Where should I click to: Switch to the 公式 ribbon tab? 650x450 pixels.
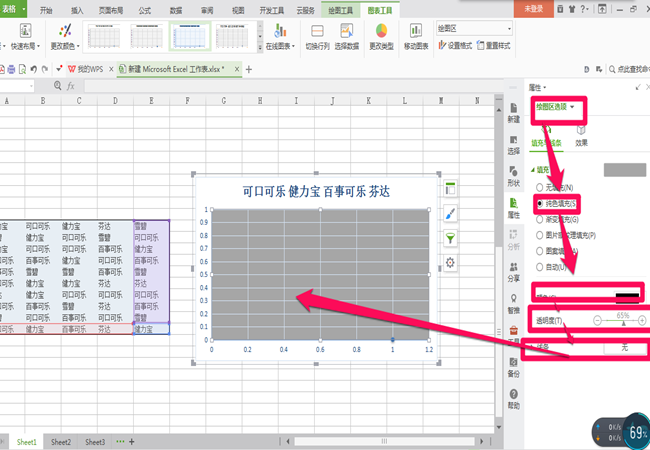coord(144,10)
